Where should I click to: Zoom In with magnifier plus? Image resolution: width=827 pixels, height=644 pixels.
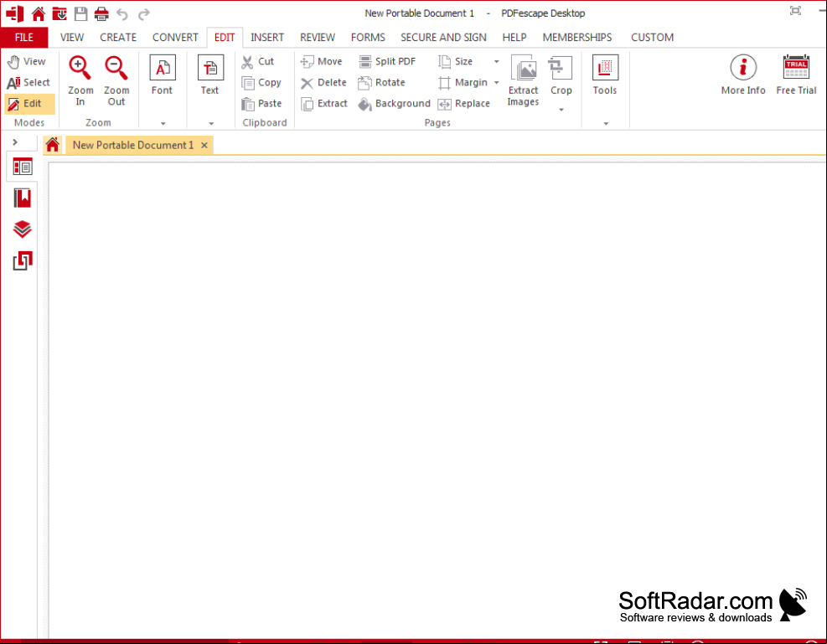point(80,80)
